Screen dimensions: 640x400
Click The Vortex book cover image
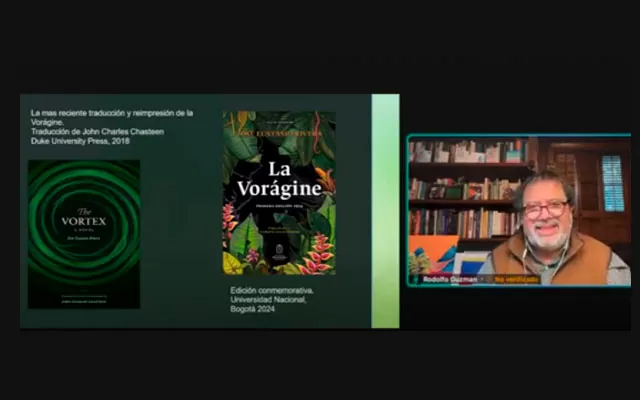click(x=84, y=234)
